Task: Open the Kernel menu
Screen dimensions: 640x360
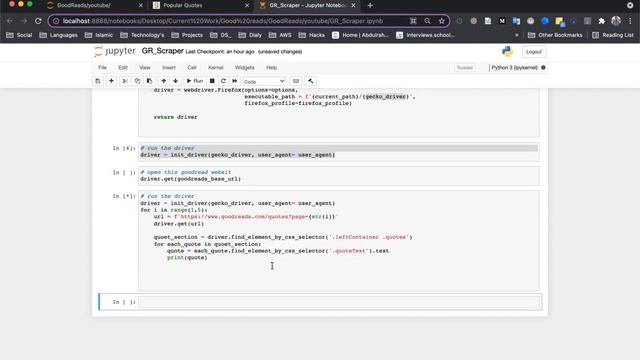Action: pyautogui.click(x=216, y=67)
